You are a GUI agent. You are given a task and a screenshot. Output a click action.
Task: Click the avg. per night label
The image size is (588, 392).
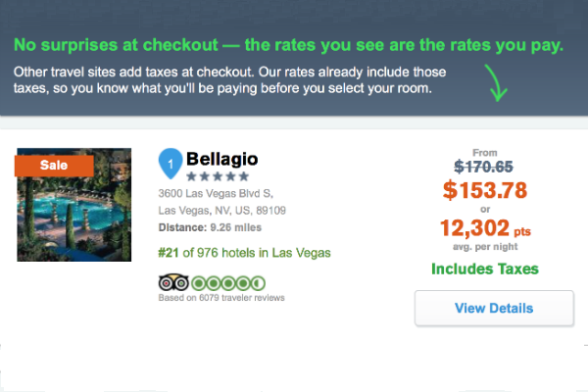point(485,247)
